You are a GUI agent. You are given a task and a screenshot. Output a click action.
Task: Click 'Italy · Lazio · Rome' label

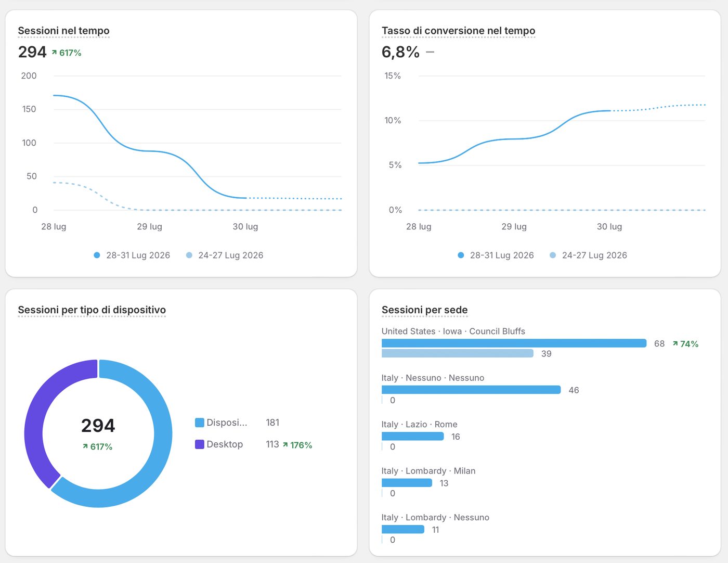tap(420, 425)
